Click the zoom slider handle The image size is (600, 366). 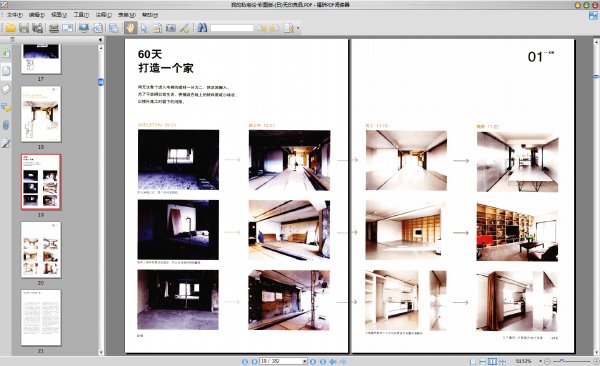tap(562, 361)
